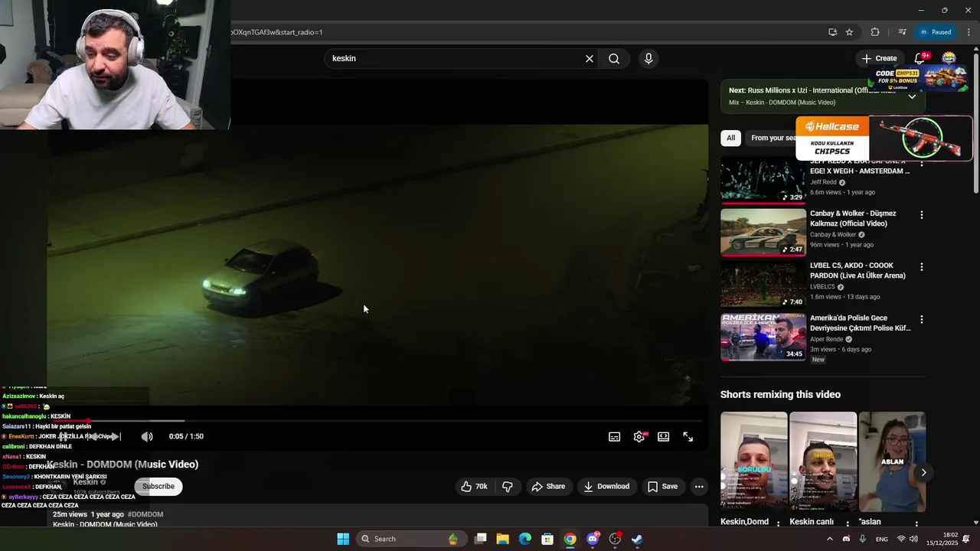Open the Chrome extensions puzzle icon

(x=875, y=32)
